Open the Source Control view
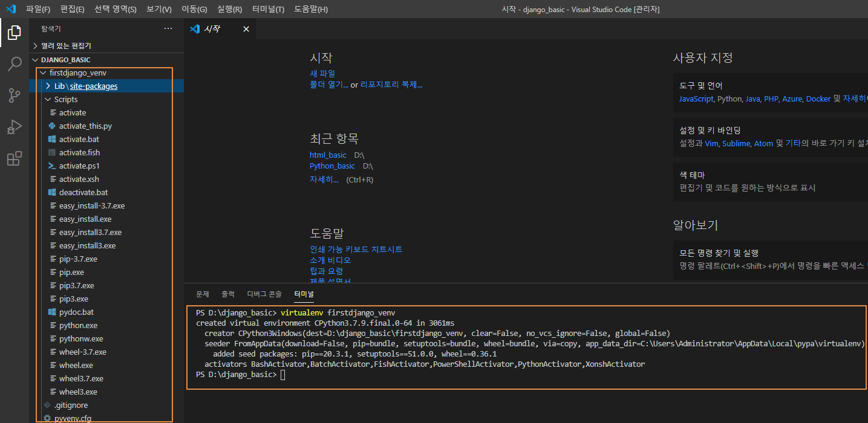 point(15,95)
